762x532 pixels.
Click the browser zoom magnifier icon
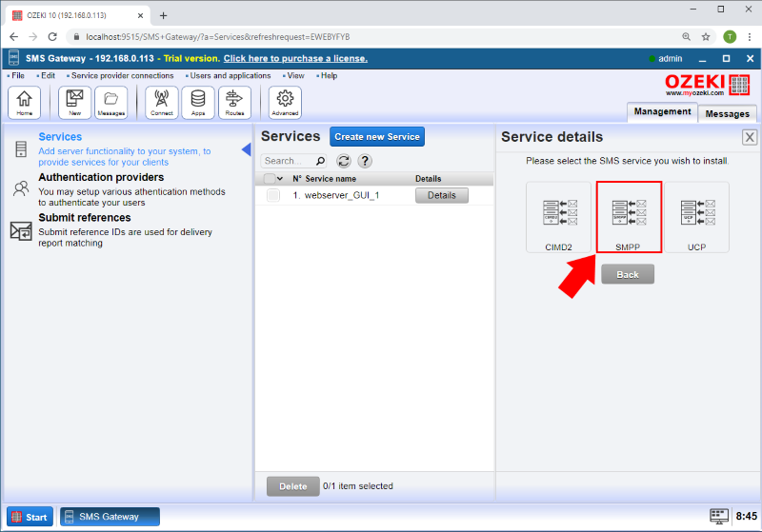pos(686,37)
